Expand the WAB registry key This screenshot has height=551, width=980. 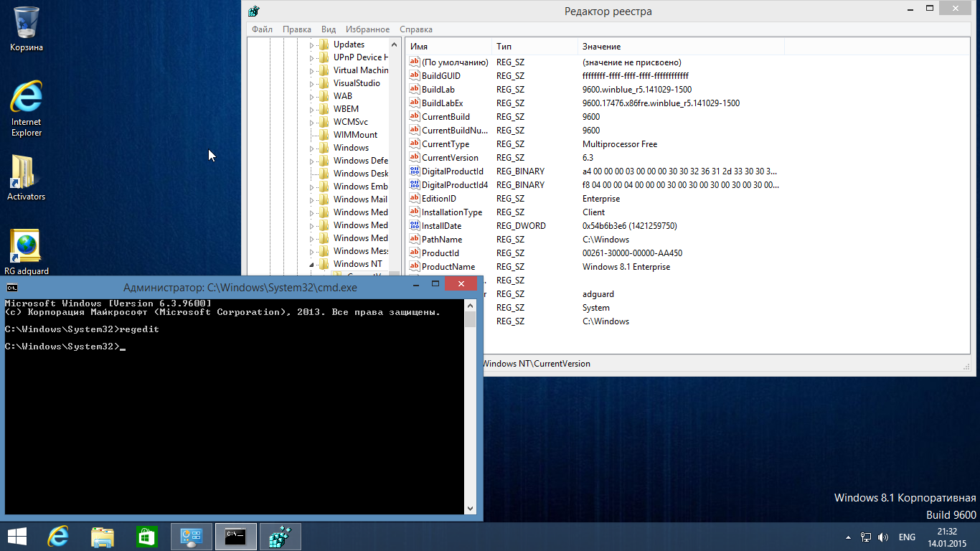click(x=312, y=97)
